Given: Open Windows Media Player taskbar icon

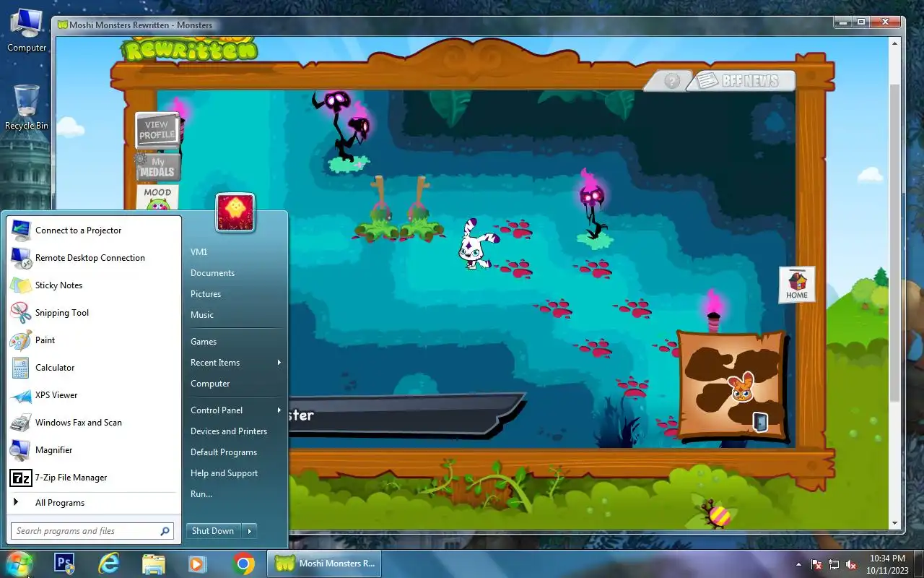Looking at the screenshot, I should pyautogui.click(x=198, y=564).
